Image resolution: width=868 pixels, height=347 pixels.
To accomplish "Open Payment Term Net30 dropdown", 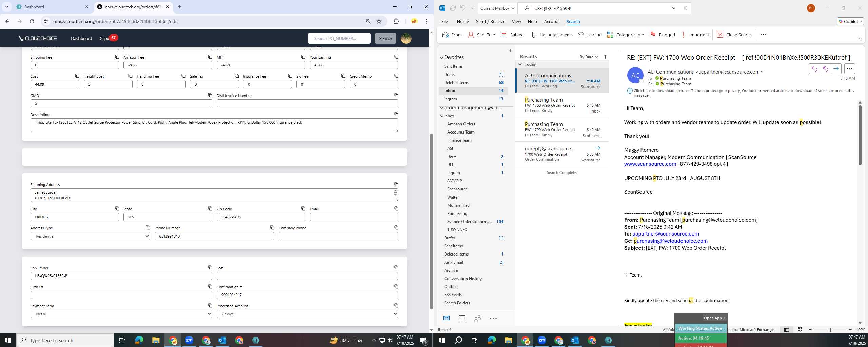I will 121,314.
